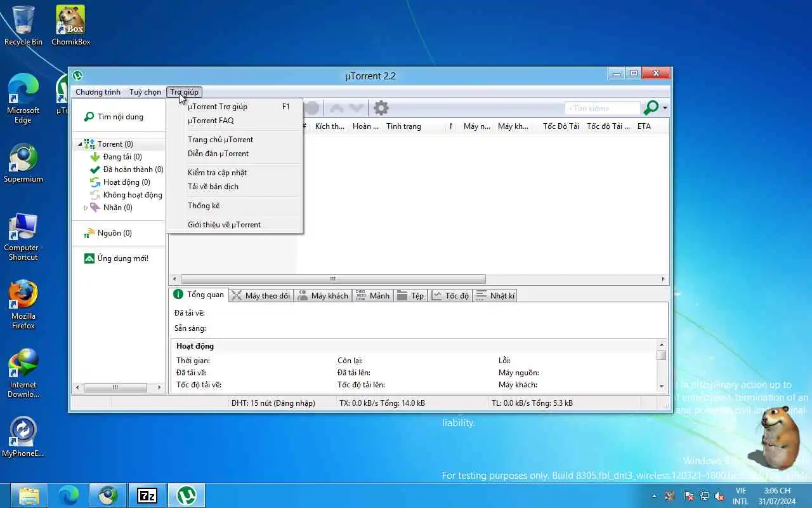Image resolution: width=812 pixels, height=508 pixels.
Task: Switch to the Nhật kí tab
Action: pos(495,296)
